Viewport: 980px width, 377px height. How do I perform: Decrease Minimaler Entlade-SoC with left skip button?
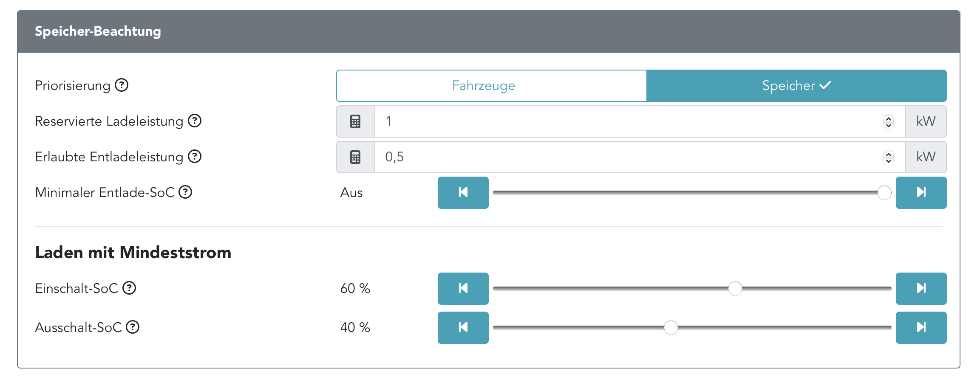(463, 193)
